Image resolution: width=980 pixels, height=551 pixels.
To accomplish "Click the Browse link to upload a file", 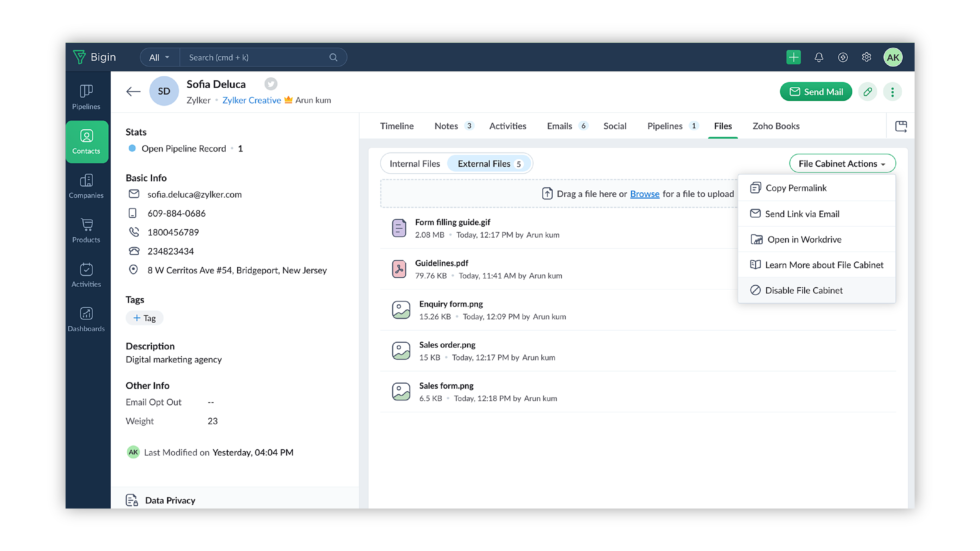I will 644,194.
